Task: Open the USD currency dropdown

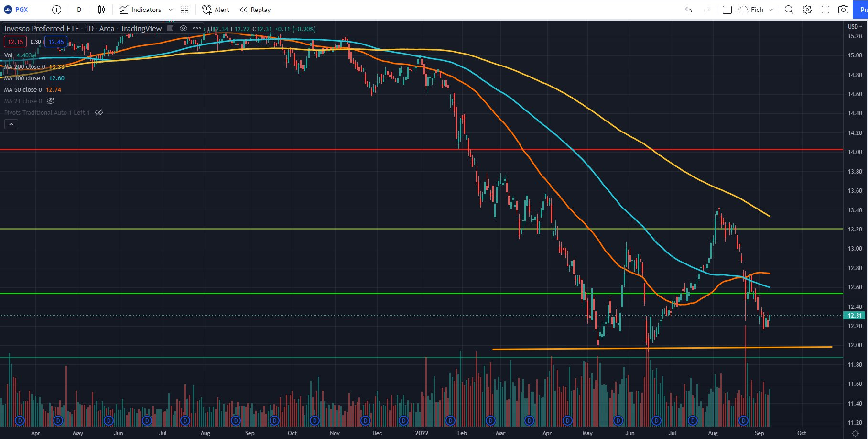Action: coord(855,26)
